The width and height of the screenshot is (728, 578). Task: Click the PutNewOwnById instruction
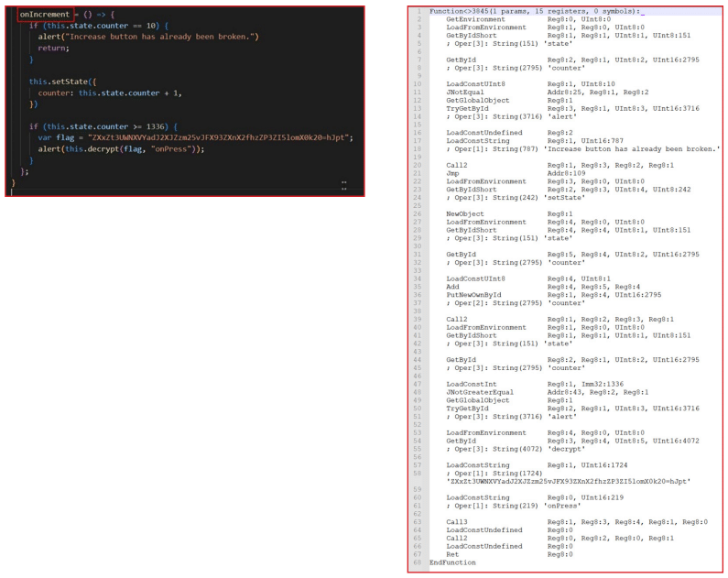(x=554, y=295)
